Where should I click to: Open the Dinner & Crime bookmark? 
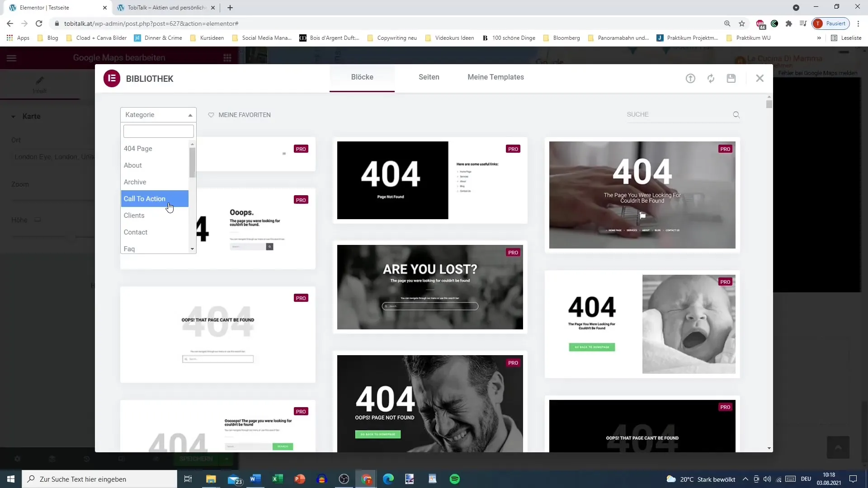coord(158,38)
